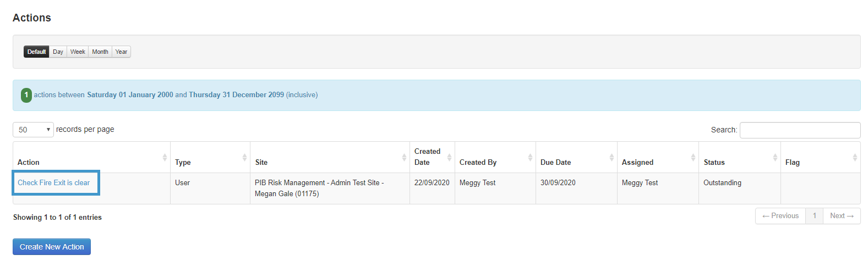Viewport: 868px width, 261px height.
Task: Select page 1 in pagination
Action: tap(815, 216)
